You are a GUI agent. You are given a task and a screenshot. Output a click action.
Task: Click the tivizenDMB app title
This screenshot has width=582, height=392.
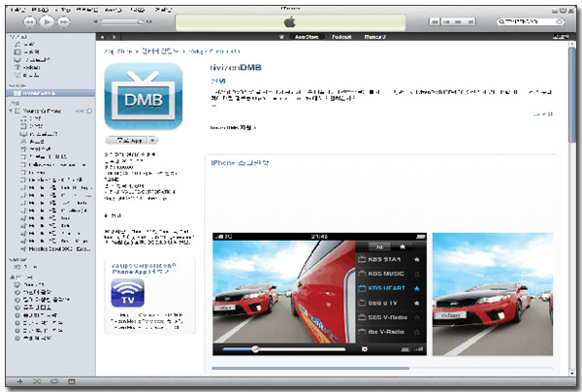tap(236, 68)
